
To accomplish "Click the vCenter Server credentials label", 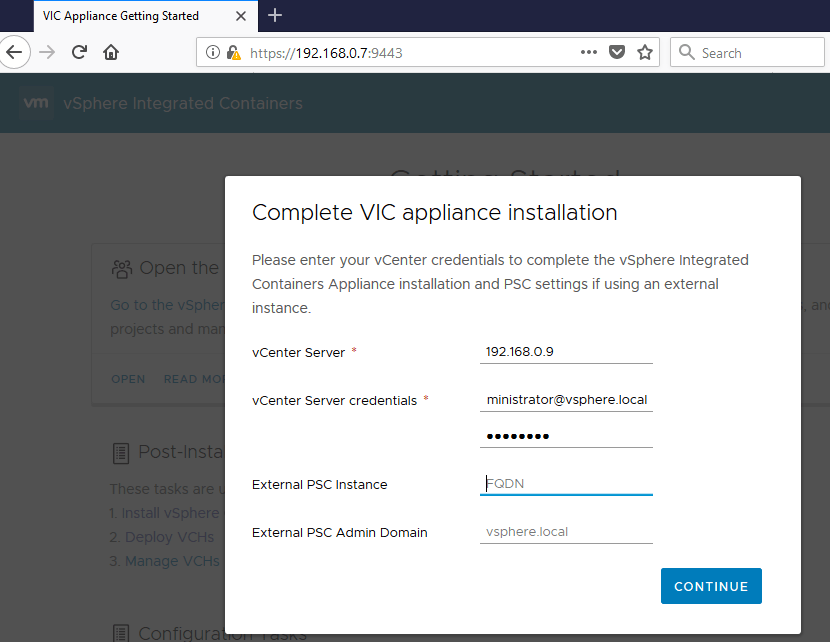I will pos(335,401).
